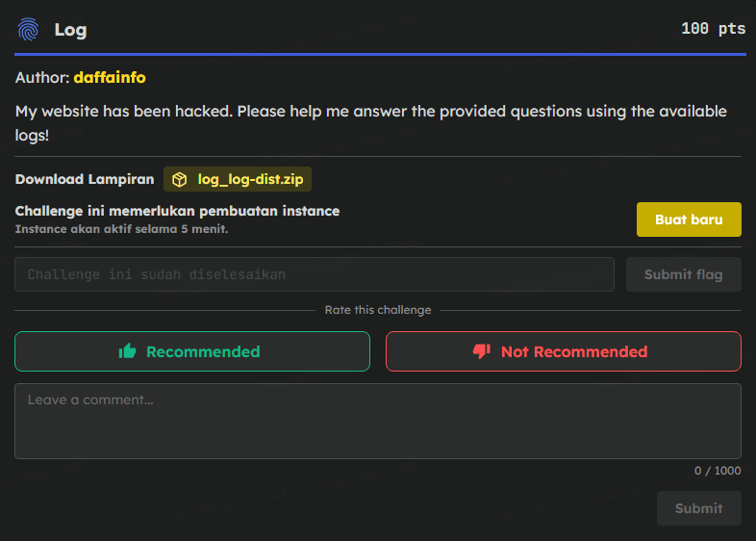Click into the Leave a comment box
756x541 pixels.
(377, 421)
